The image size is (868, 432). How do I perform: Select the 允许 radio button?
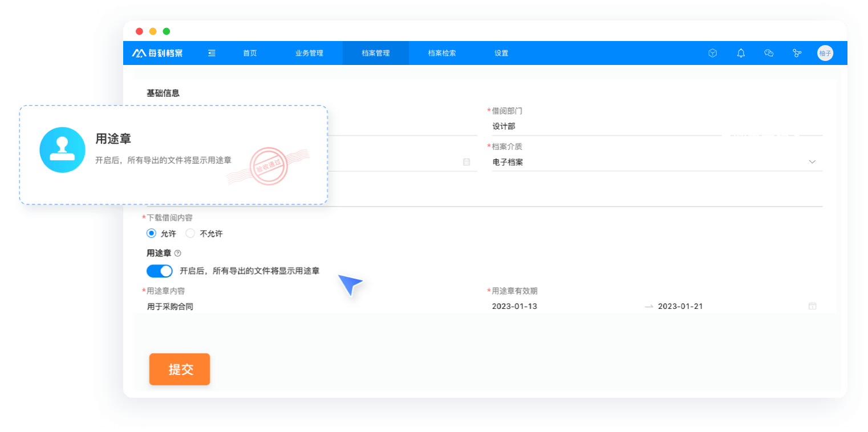tap(151, 233)
